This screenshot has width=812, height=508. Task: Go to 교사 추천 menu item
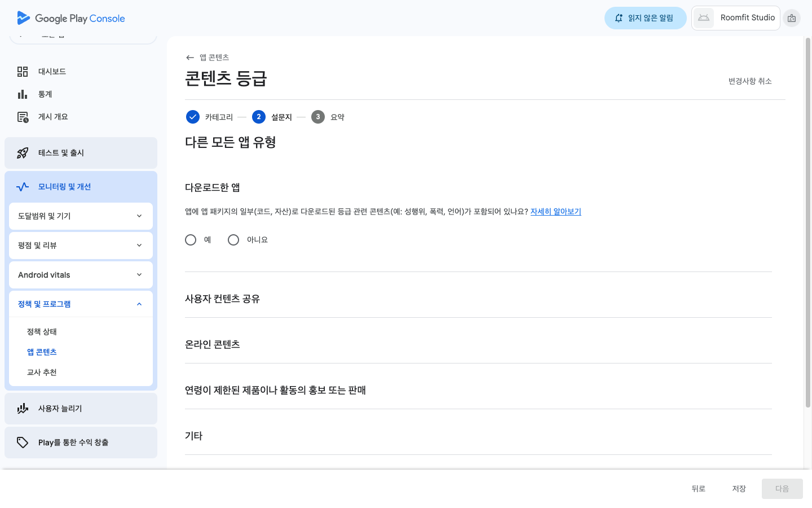[42, 373]
